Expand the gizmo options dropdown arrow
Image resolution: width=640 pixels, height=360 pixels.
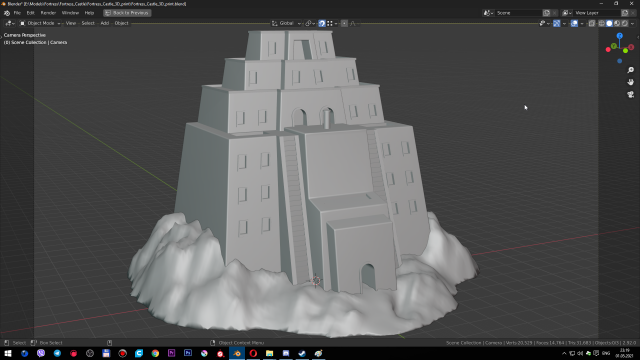click(564, 24)
